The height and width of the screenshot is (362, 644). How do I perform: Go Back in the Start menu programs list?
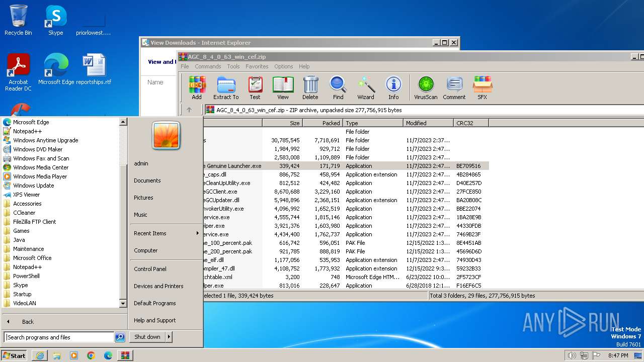point(28,322)
